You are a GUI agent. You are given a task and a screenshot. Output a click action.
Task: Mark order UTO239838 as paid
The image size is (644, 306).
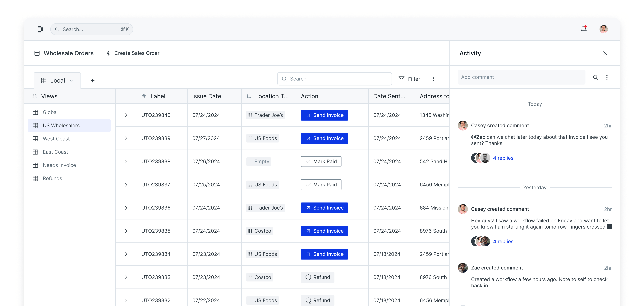pos(321,161)
